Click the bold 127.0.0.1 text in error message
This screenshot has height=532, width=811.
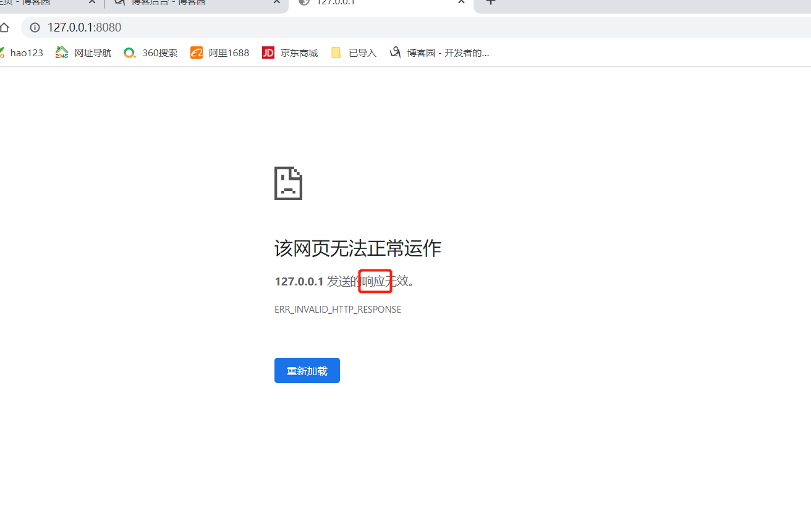tap(299, 282)
